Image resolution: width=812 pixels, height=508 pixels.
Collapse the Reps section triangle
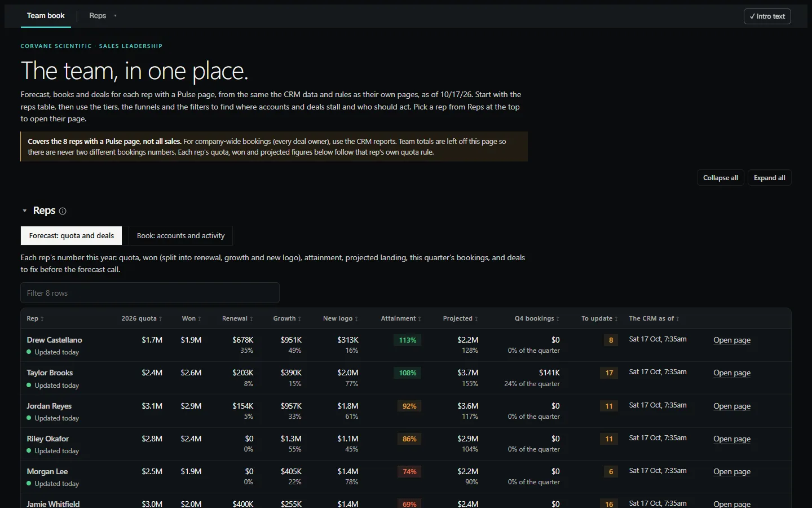(x=25, y=211)
